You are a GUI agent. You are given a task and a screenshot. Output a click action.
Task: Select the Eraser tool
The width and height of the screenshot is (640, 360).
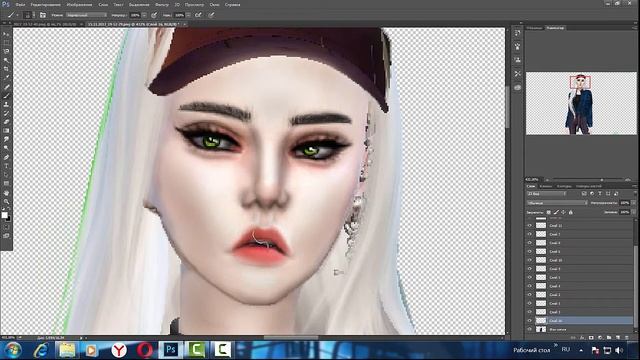(x=6, y=122)
